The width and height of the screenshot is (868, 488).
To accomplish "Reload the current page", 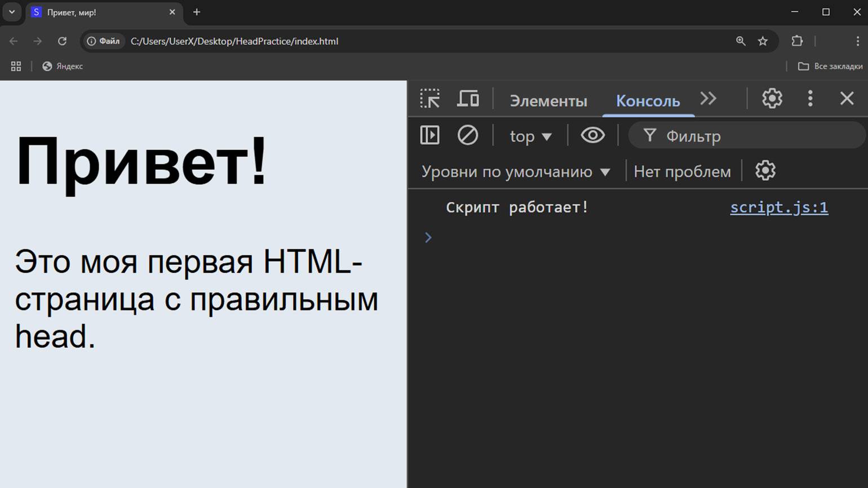I will (x=62, y=41).
